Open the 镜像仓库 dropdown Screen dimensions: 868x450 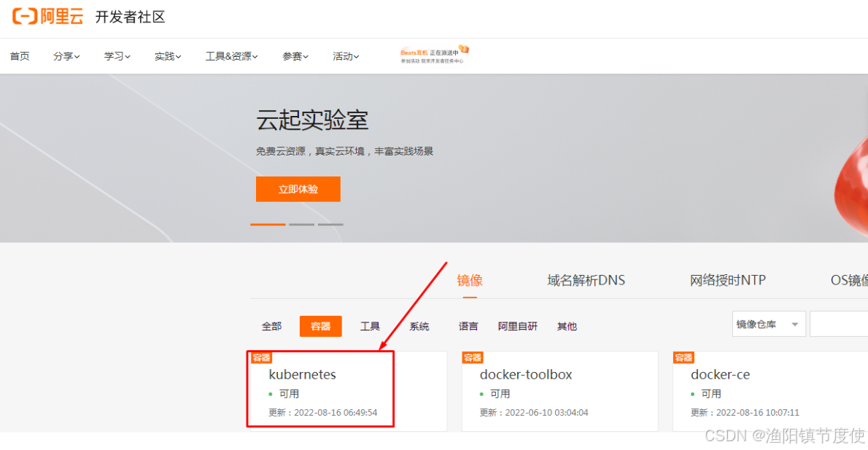(769, 325)
